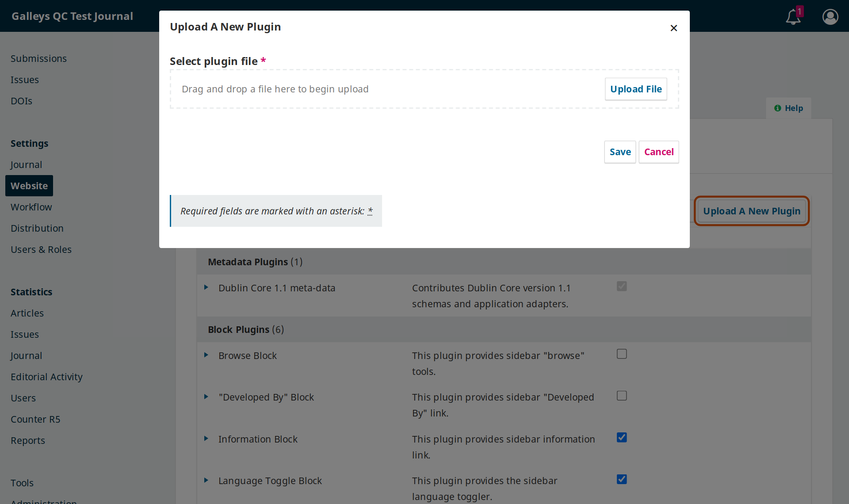The height and width of the screenshot is (504, 849).
Task: Click the Information Block plugin name
Action: [258, 439]
